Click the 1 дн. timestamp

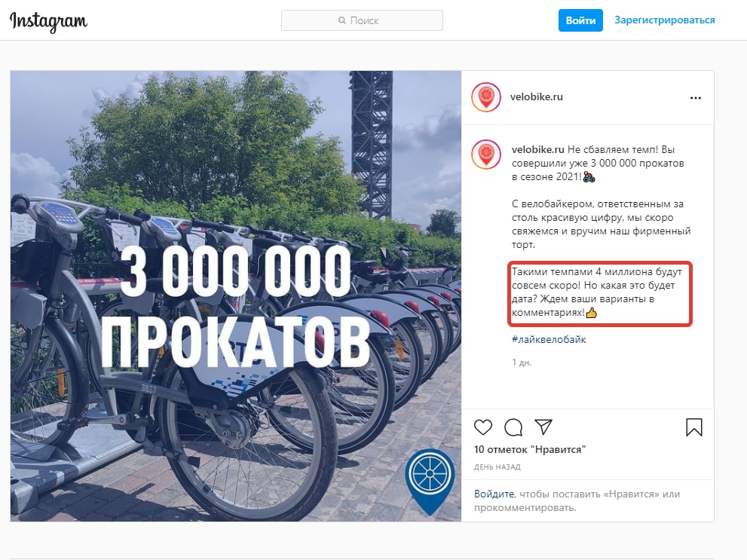(522, 363)
